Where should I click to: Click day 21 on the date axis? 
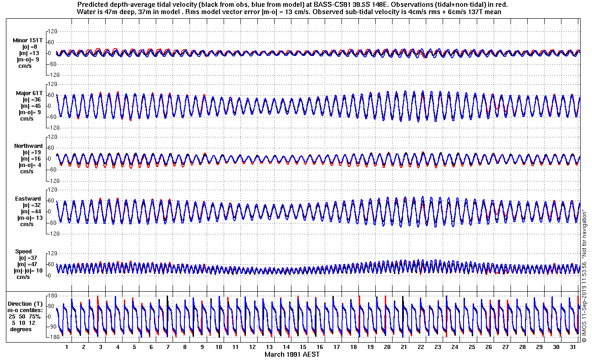click(x=403, y=347)
